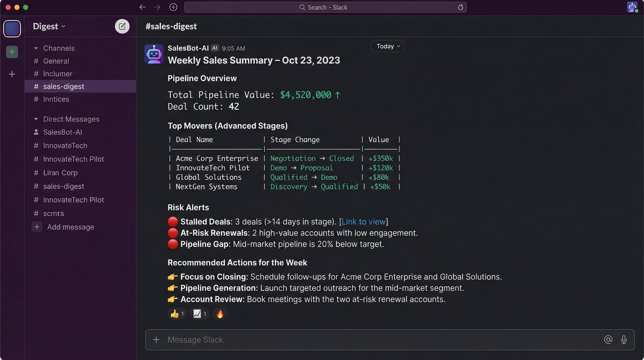Click the reload icon in the toolbar
The width and height of the screenshot is (644, 360).
(x=461, y=7)
